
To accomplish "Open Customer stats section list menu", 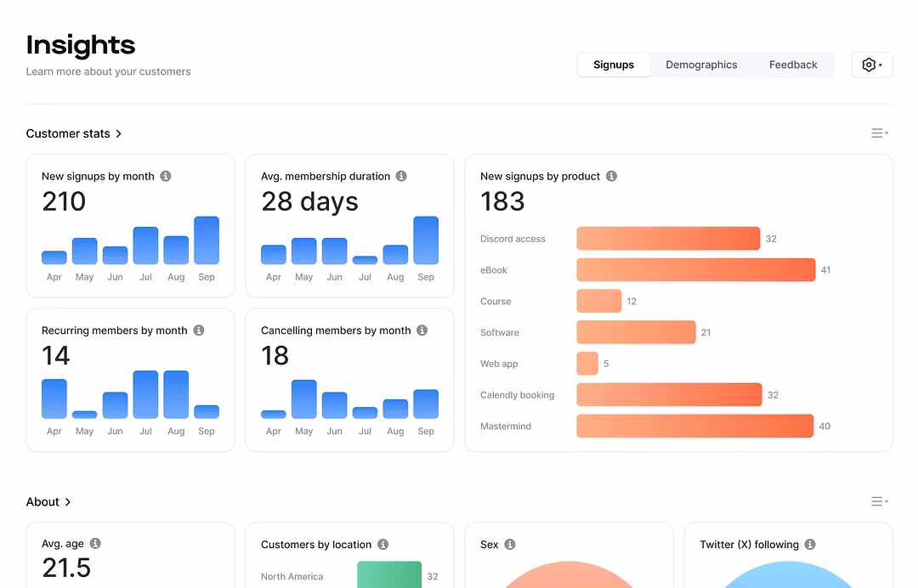I will pos(880,133).
